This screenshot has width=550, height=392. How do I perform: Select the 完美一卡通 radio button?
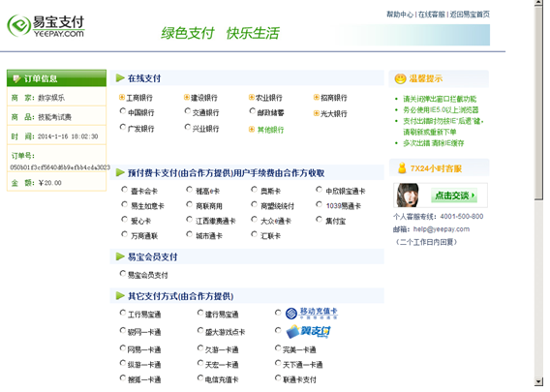point(278,347)
